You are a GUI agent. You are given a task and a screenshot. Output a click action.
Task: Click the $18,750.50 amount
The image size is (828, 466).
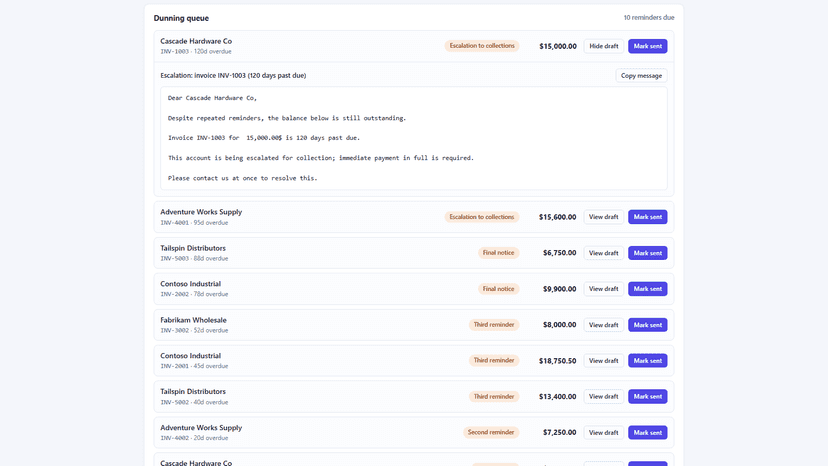click(x=558, y=361)
